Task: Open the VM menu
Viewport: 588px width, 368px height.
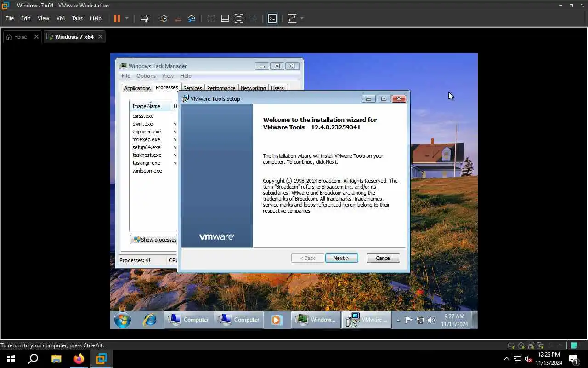Action: 61,18
